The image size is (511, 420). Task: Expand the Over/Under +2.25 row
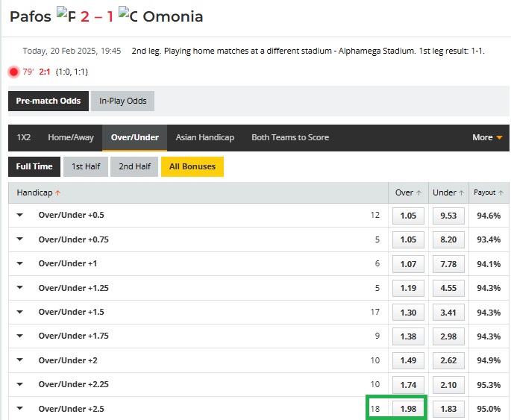(20, 384)
